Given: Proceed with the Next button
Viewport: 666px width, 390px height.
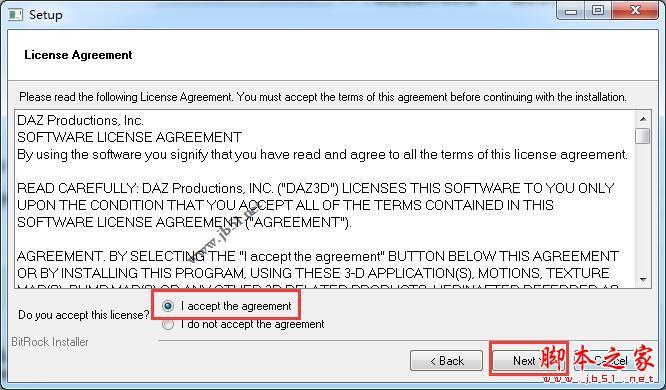Looking at the screenshot, I should pyautogui.click(x=529, y=361).
